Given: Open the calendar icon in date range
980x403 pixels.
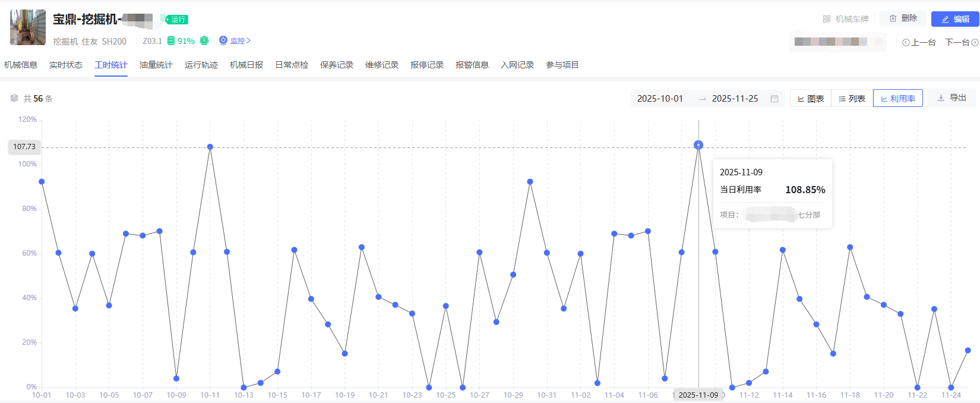Looking at the screenshot, I should [x=774, y=99].
